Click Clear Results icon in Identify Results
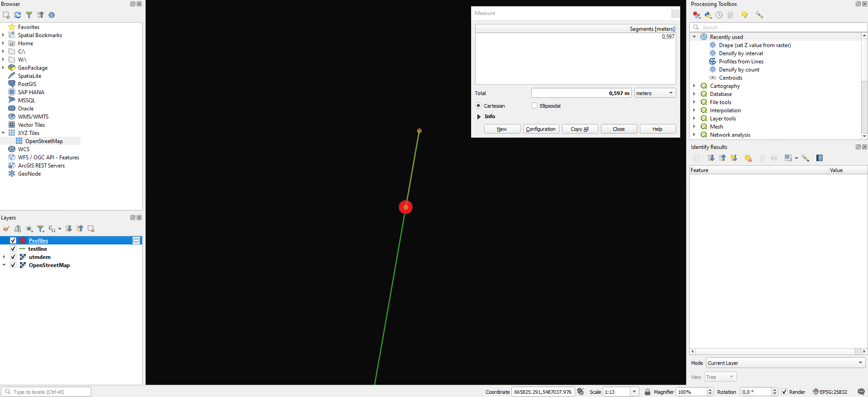Screen dimensions: 868x397 pos(748,158)
